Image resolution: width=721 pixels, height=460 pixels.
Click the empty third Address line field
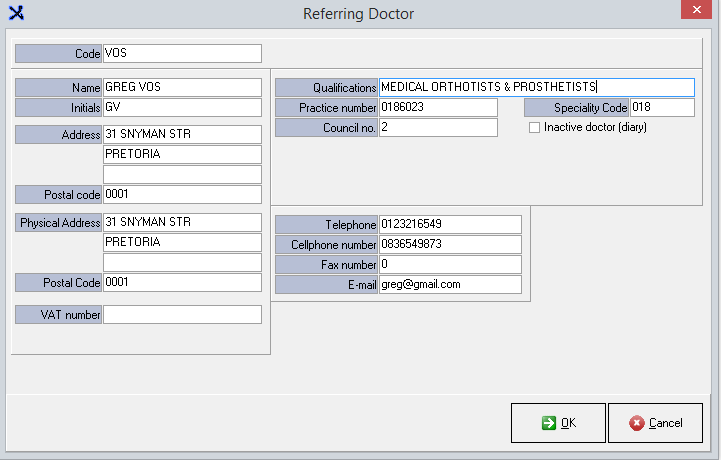(x=182, y=175)
